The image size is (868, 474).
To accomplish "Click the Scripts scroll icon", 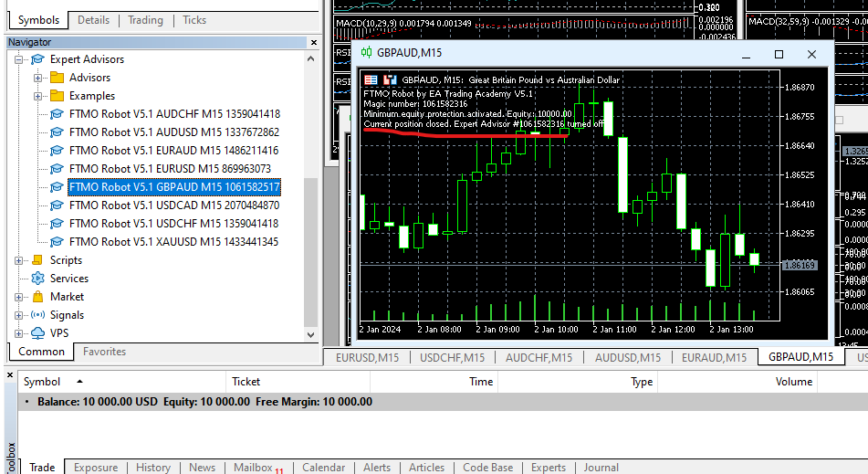I will (37, 259).
